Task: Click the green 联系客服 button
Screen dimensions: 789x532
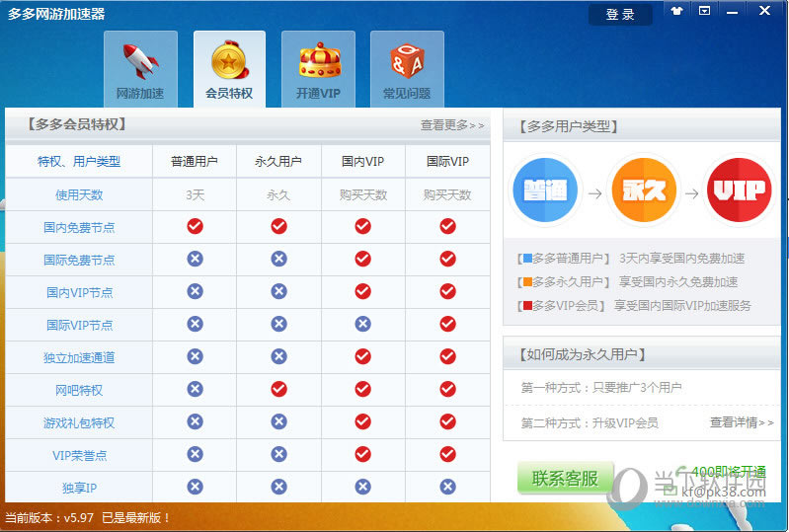Action: [x=565, y=479]
